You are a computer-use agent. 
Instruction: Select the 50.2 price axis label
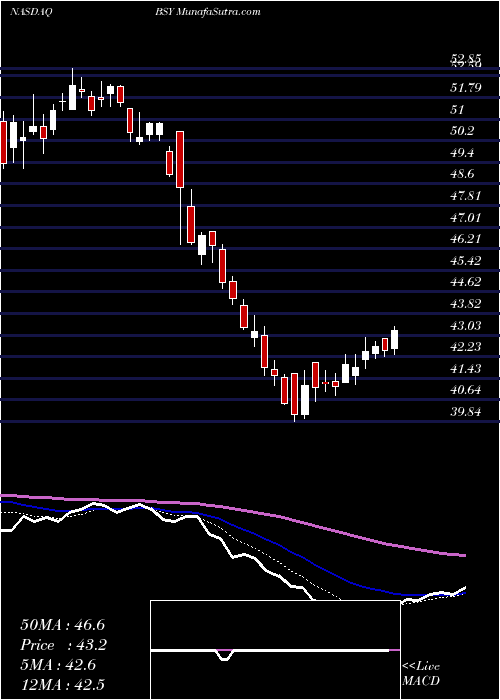462,131
